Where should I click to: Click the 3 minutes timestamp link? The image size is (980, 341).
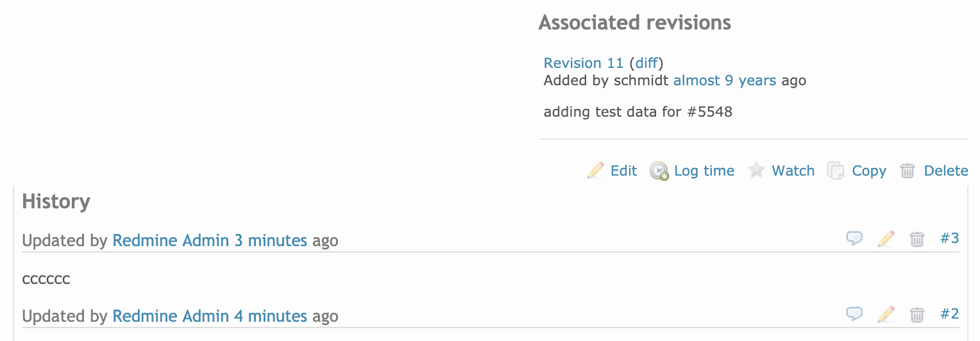pos(271,241)
